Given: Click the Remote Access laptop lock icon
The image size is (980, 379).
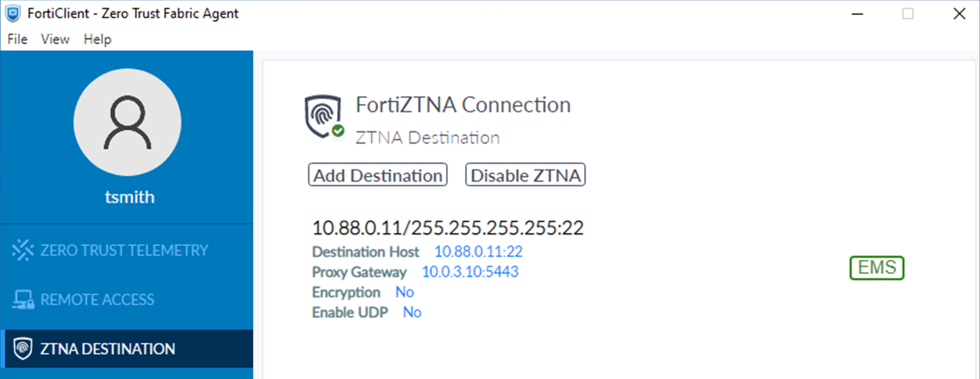Looking at the screenshot, I should coord(24,300).
